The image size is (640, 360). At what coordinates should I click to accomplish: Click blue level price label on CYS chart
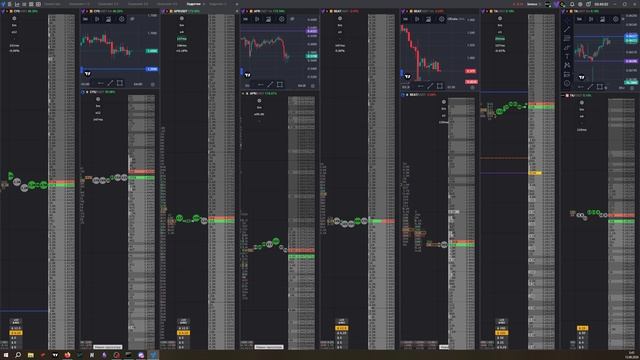152,69
